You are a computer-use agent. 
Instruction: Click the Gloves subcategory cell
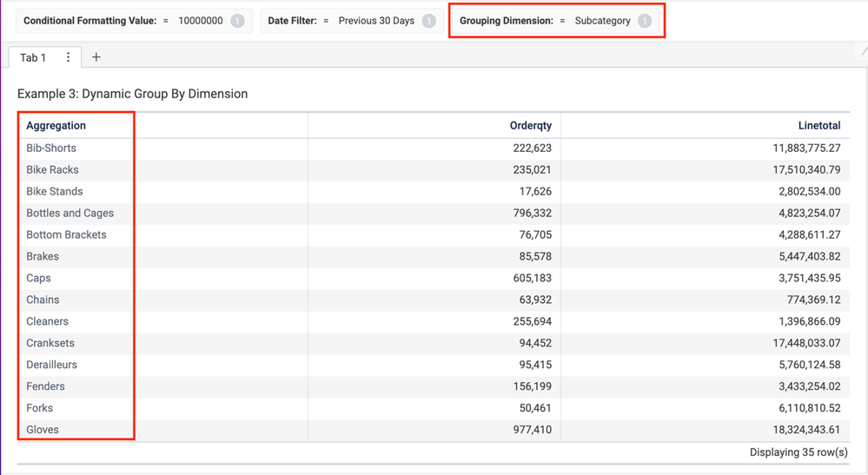pos(43,430)
